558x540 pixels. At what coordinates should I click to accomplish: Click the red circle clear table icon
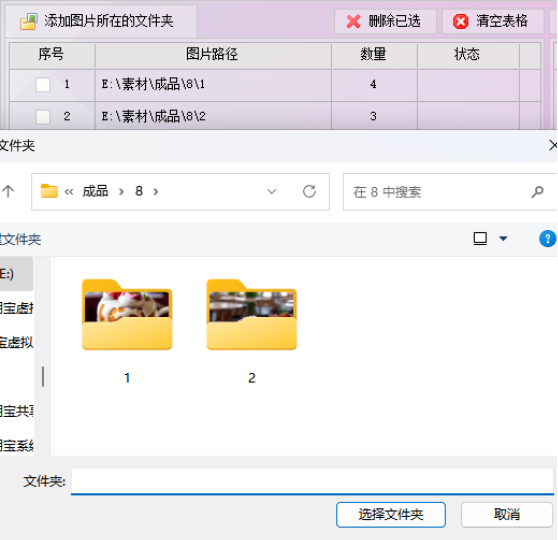(460, 22)
